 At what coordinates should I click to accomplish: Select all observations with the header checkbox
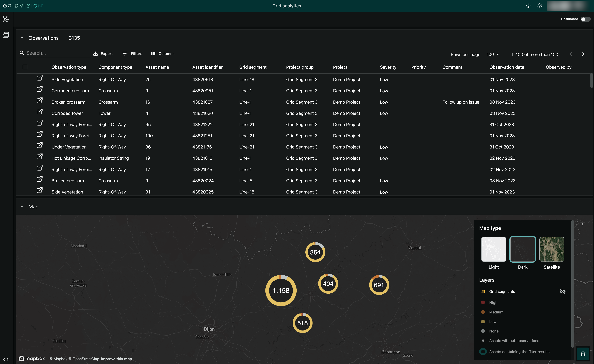25,67
